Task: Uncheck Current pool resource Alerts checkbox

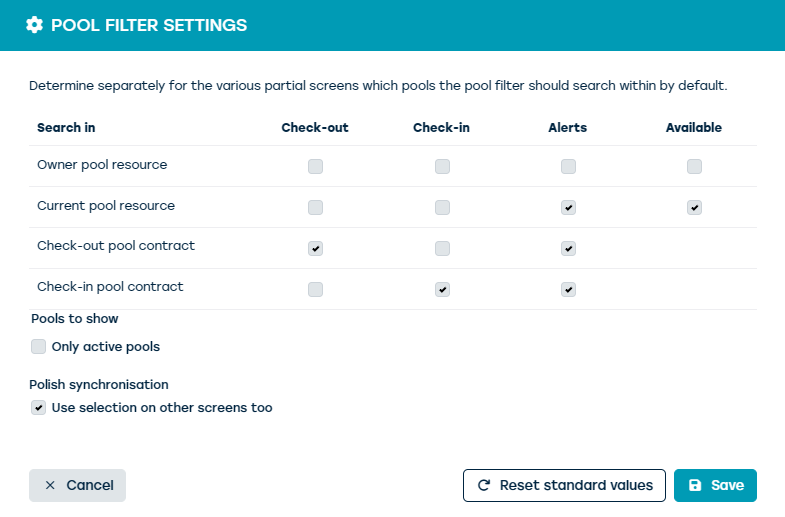Action: pyautogui.click(x=568, y=208)
